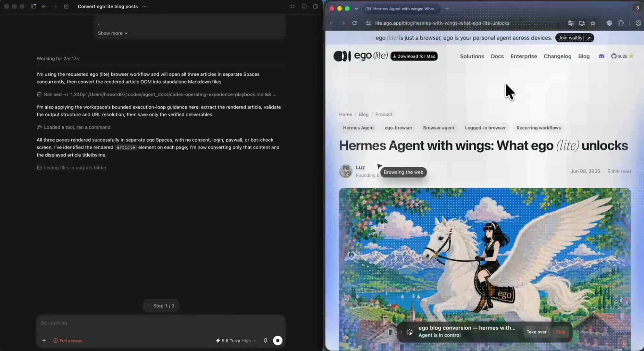The width and height of the screenshot is (644, 351).
Task: Toggle the bottom panel icon in the chat header
Action: pos(304,6)
